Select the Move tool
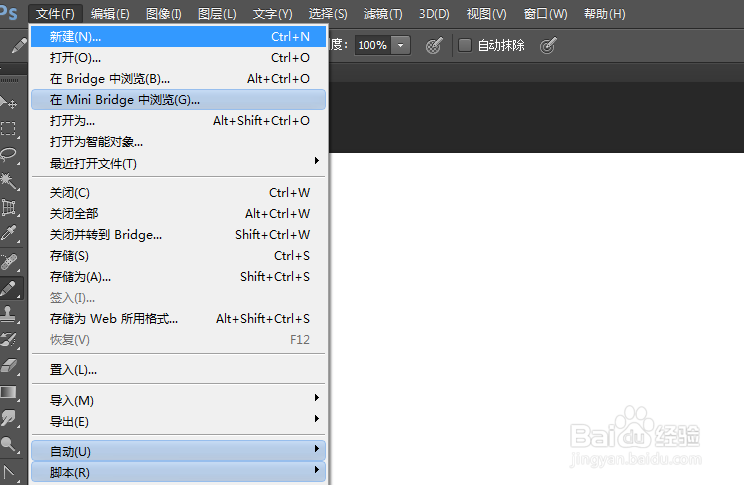This screenshot has width=744, height=485. (x=9, y=102)
